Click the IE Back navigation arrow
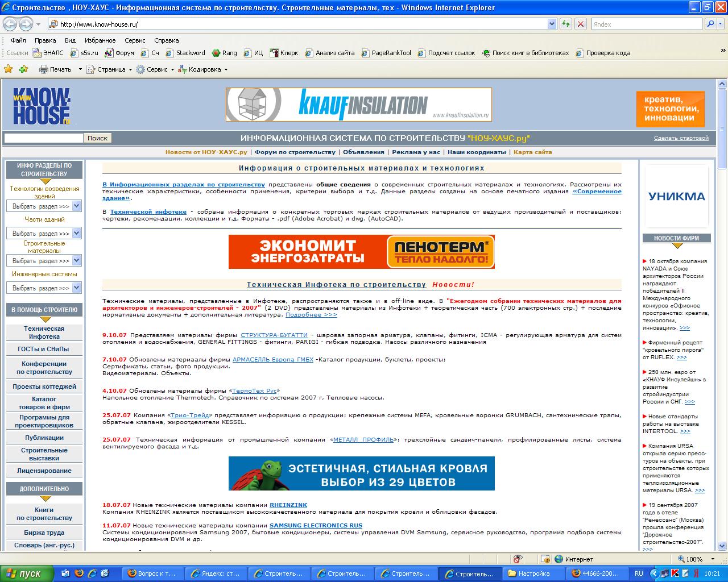 (10, 24)
